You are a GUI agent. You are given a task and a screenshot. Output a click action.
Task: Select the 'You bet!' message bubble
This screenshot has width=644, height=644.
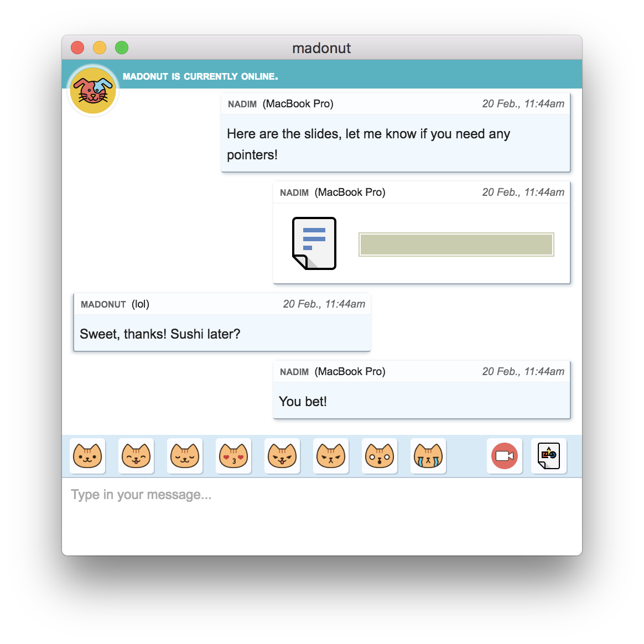coord(422,389)
